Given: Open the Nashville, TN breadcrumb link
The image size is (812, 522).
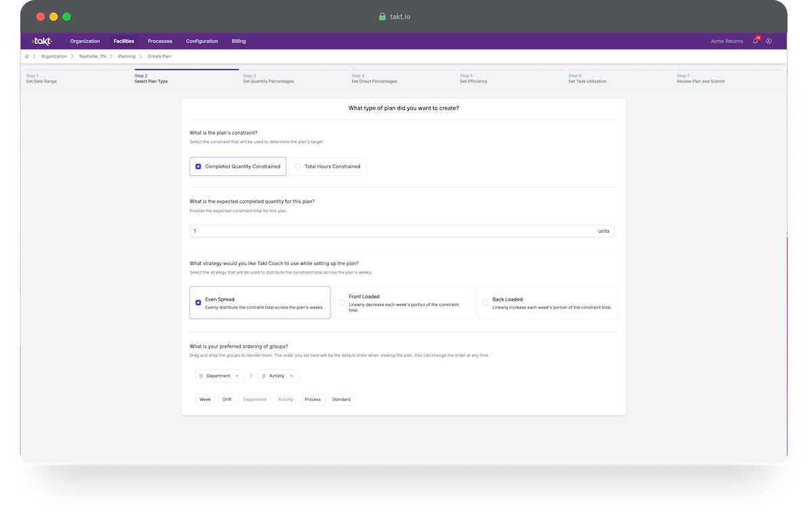Looking at the screenshot, I should tap(92, 56).
